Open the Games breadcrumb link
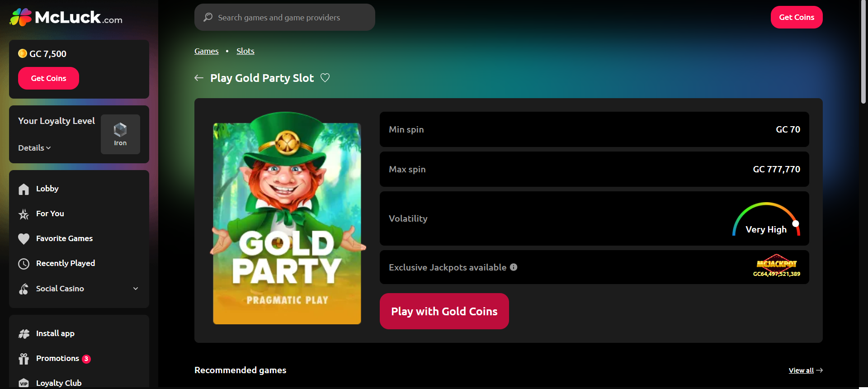 (207, 51)
